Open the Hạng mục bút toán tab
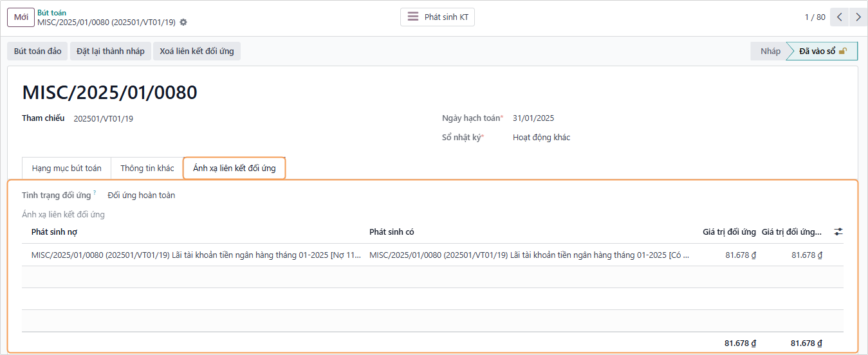Screen dimensions: 868x355 [x=66, y=168]
